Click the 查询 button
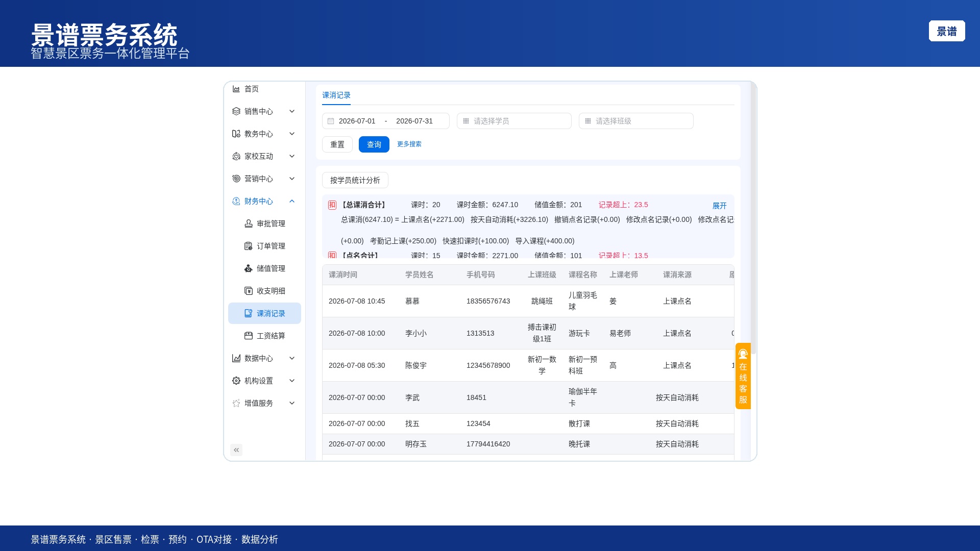The image size is (980, 551). coord(374,144)
